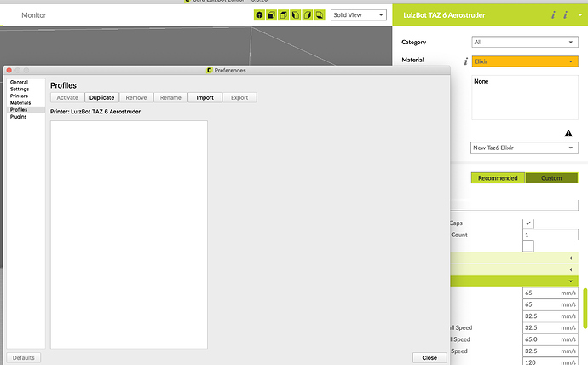Switch to Custom settings mode
Image resolution: width=588 pixels, height=365 pixels.
tap(551, 178)
